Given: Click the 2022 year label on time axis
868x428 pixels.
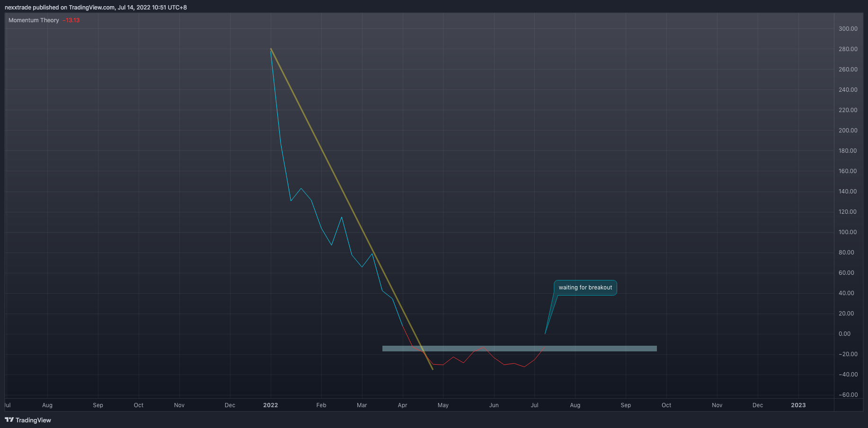Looking at the screenshot, I should coord(271,405).
